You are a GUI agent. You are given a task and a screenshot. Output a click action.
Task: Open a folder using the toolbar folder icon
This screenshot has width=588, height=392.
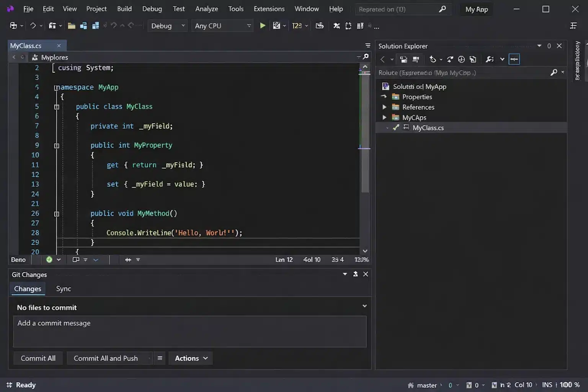point(72,25)
